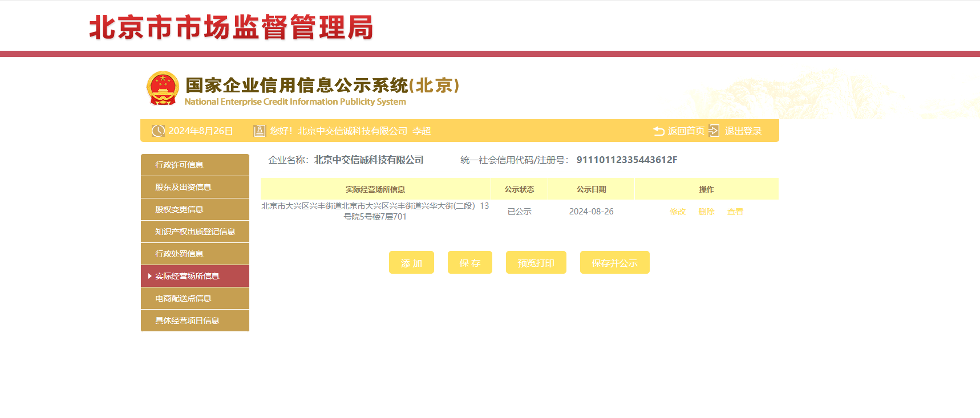980x418 pixels.
Task: Select 实际经营场所信息 in the sidebar
Action: [x=195, y=276]
